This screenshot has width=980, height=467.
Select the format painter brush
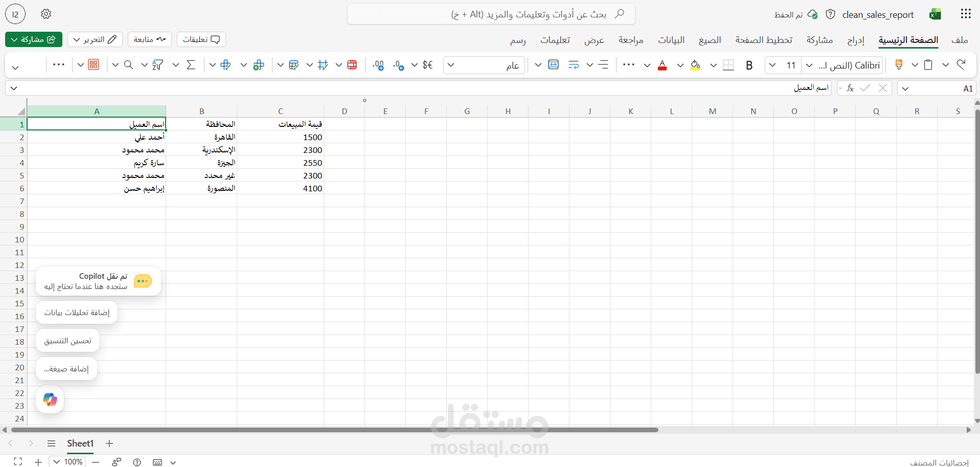[x=899, y=65]
